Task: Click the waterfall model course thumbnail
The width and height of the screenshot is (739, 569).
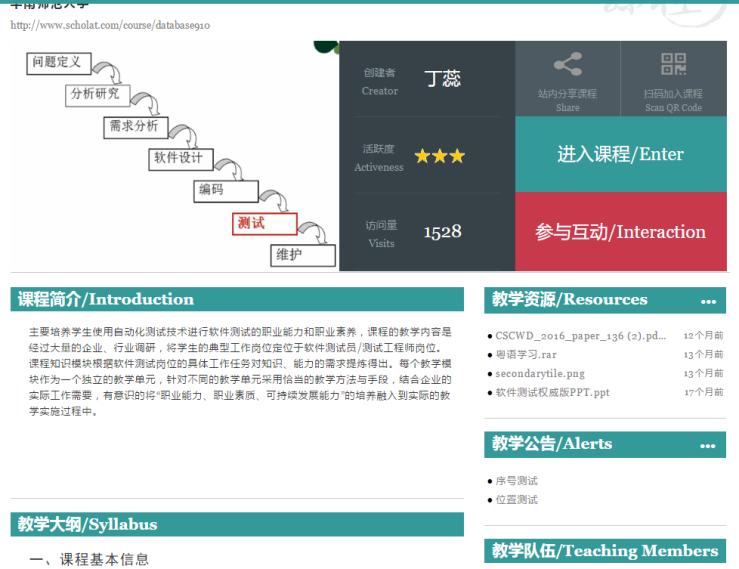Action: coord(175,156)
